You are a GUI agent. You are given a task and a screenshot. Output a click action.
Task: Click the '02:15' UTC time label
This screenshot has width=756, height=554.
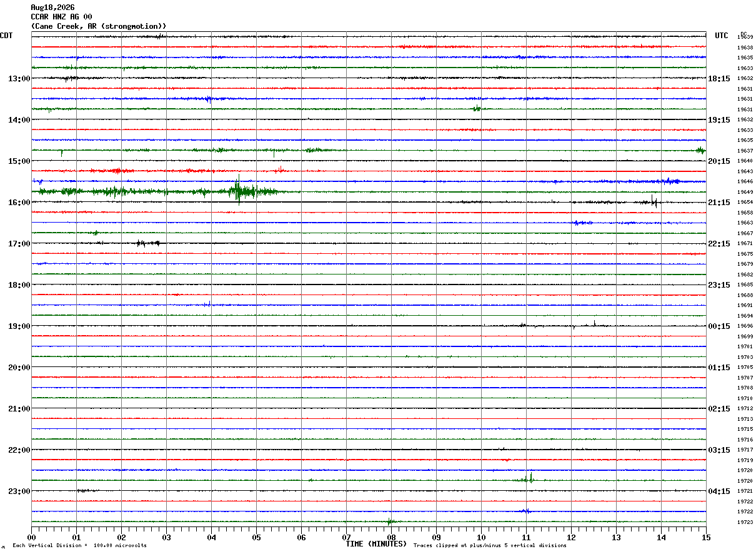[x=719, y=408]
